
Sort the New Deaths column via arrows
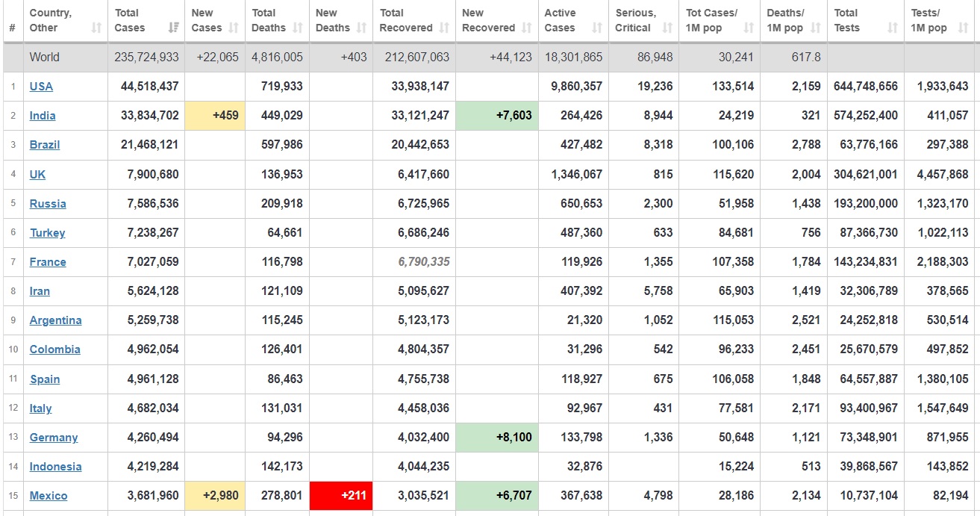pyautogui.click(x=362, y=28)
